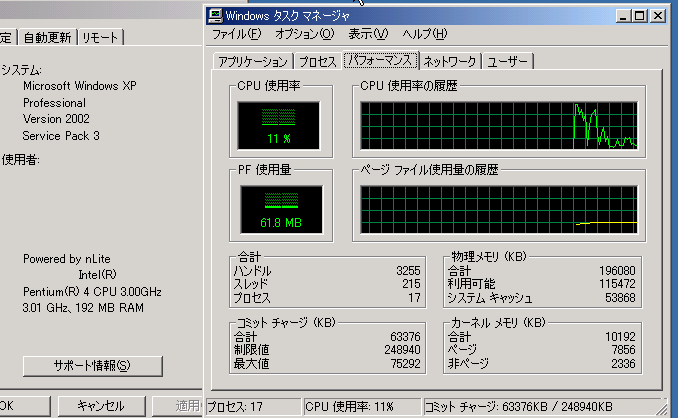Switch to the アプリケーション tab
This screenshot has height=418, width=678.
(253, 61)
